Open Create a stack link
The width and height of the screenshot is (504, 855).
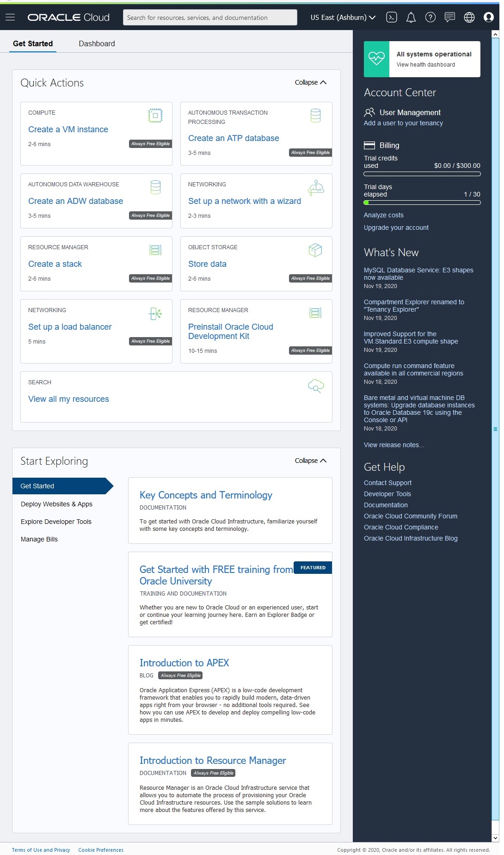(x=55, y=264)
